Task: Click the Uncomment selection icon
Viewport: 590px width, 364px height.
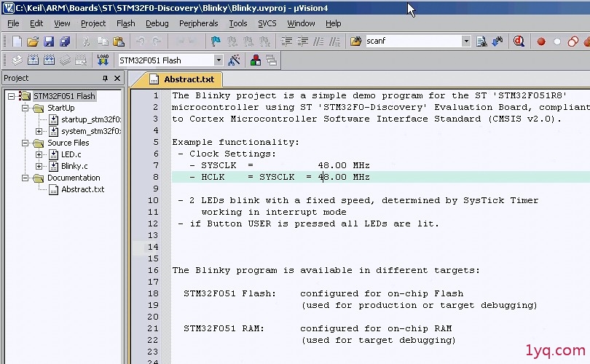Action: point(334,41)
